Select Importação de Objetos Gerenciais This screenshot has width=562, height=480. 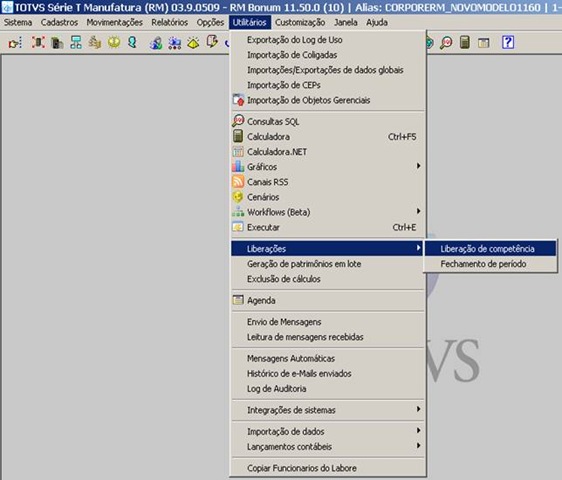(328, 100)
